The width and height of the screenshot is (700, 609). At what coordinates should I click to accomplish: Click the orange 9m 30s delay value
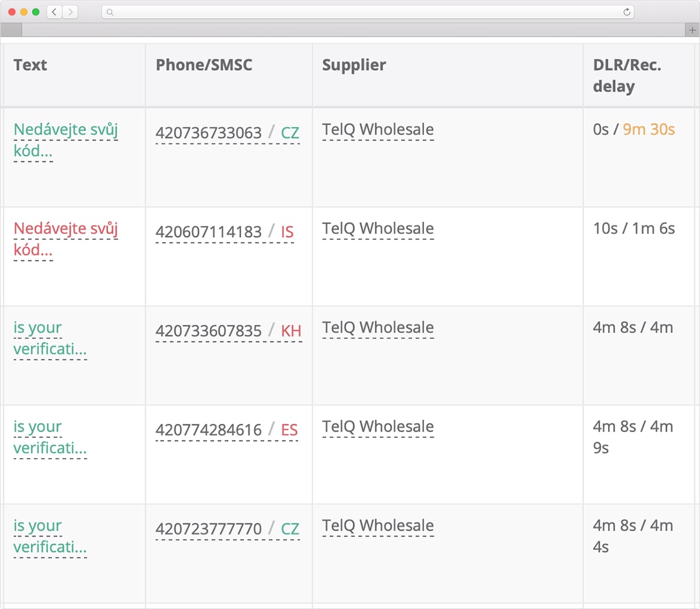coord(649,130)
